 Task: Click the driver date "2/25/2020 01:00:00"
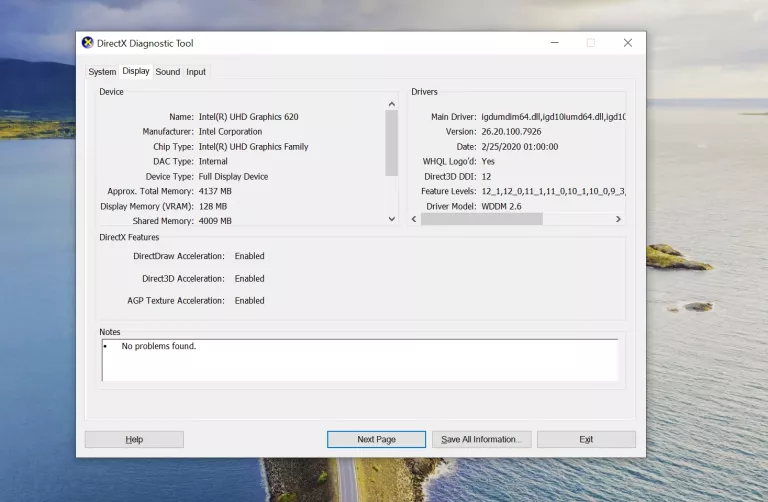tap(520, 146)
